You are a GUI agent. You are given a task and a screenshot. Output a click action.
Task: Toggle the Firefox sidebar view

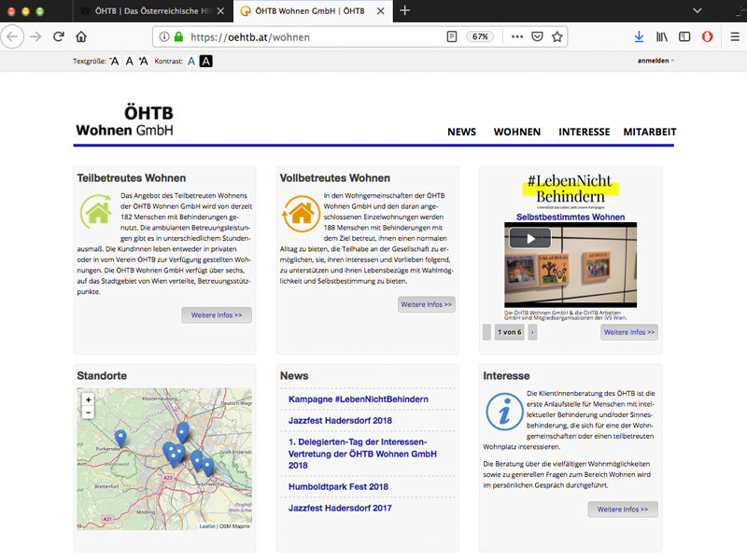pos(684,36)
